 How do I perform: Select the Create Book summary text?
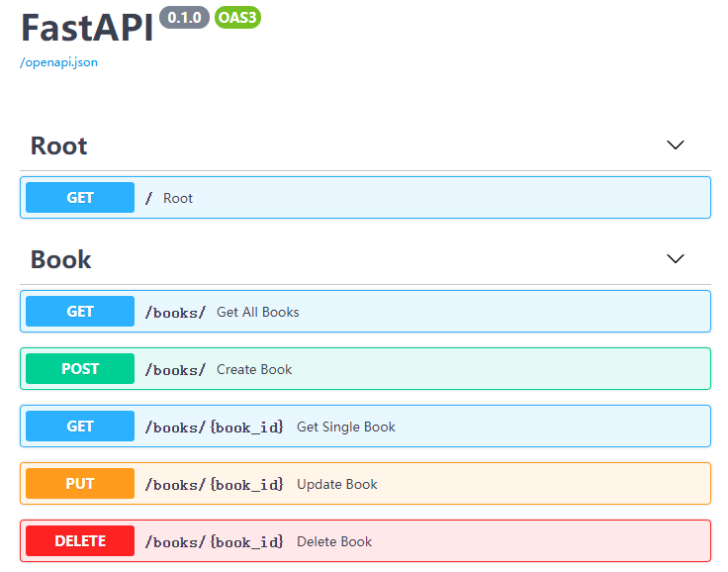click(x=254, y=370)
